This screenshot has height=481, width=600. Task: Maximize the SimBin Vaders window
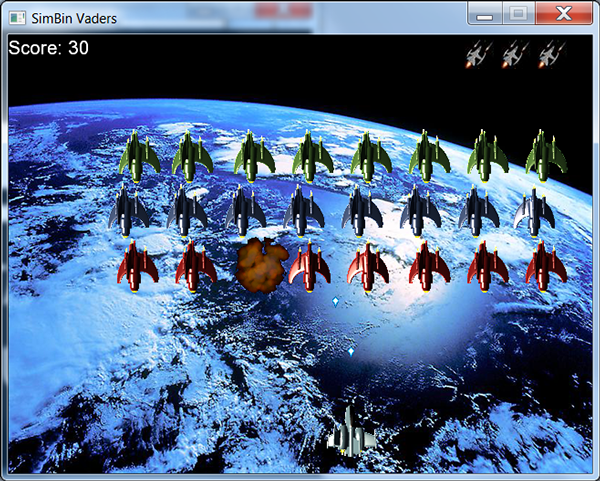518,14
